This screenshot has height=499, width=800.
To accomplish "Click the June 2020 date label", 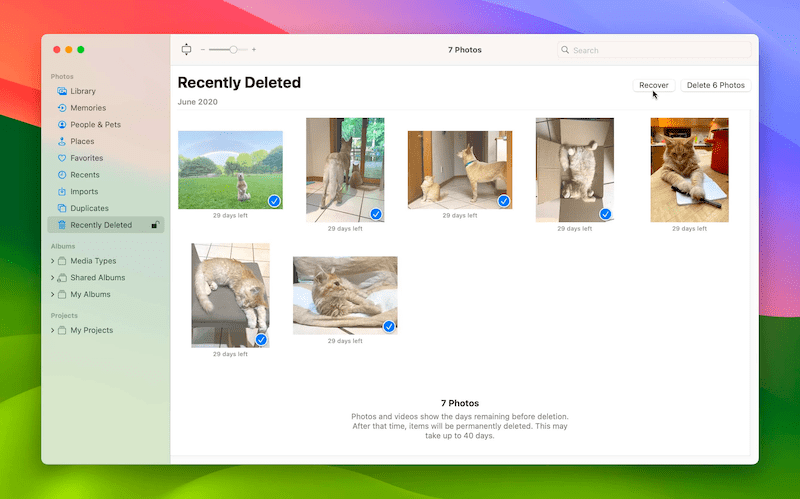I will 197,102.
